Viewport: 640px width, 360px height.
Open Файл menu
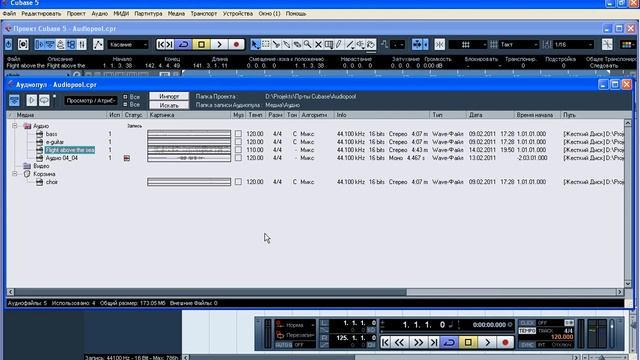tap(9, 13)
